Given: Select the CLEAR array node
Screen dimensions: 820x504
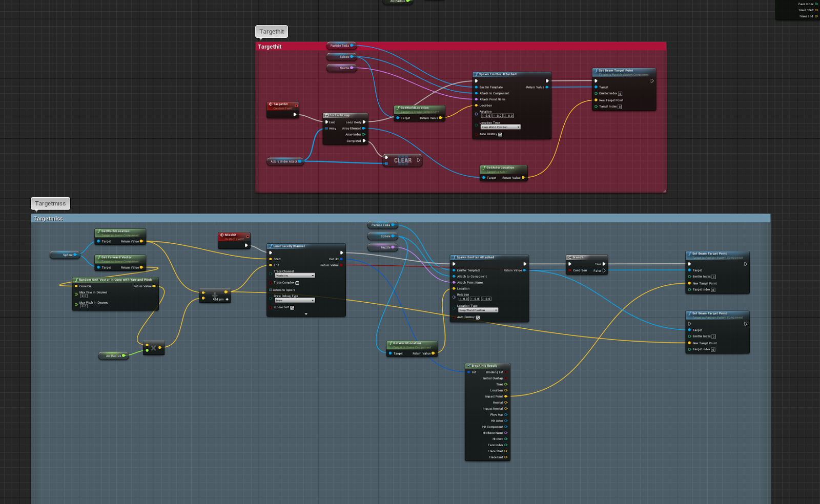Looking at the screenshot, I should 403,160.
